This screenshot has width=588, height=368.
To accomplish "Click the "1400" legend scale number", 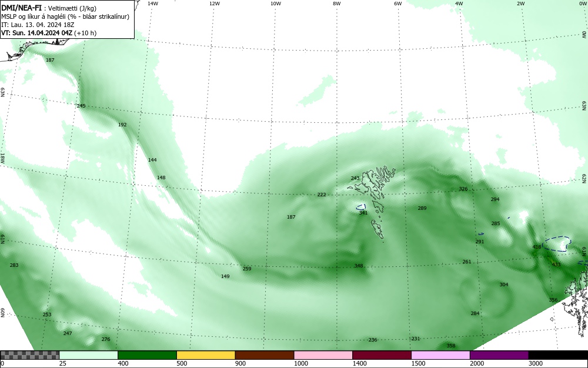I will [x=360, y=363].
